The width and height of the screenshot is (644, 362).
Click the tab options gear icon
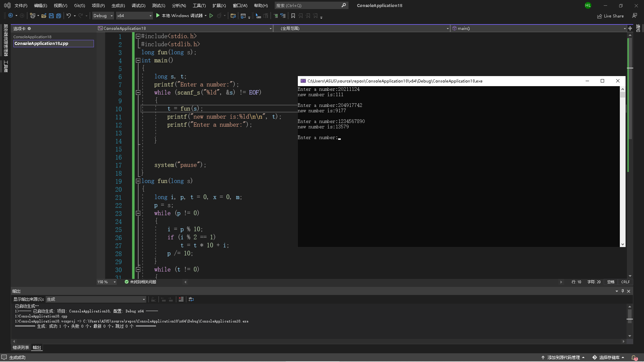coord(29,28)
